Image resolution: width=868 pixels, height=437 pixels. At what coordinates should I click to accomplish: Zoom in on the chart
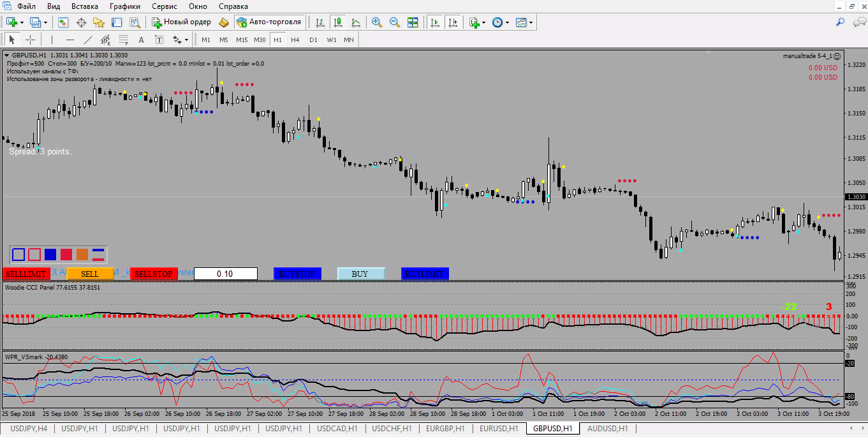click(x=377, y=22)
